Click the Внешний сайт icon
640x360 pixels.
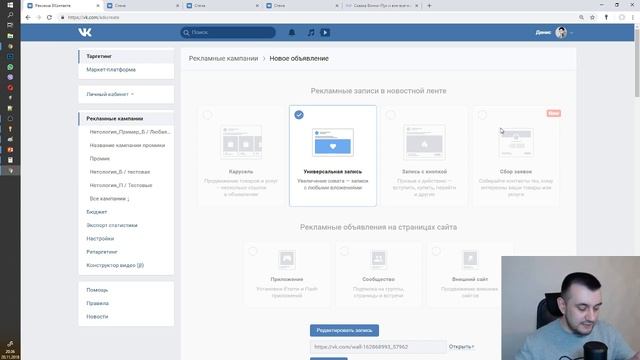click(x=470, y=259)
